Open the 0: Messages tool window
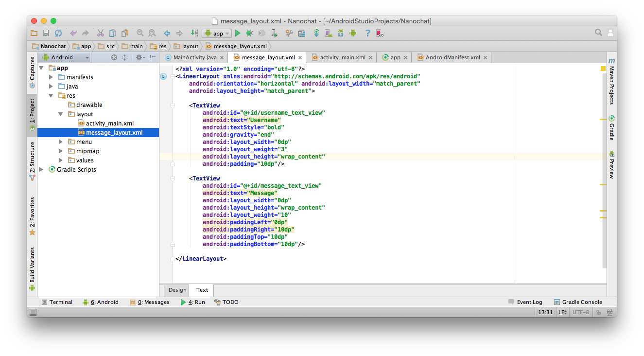 click(x=150, y=302)
